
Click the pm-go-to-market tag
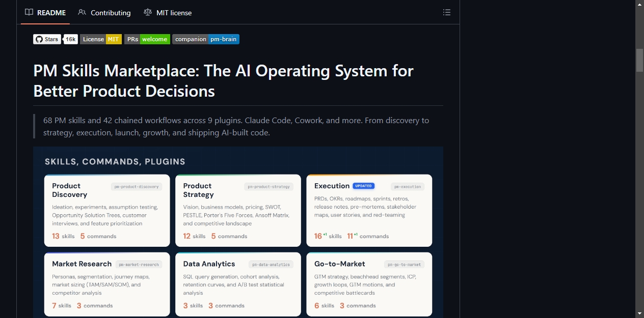[404, 265]
